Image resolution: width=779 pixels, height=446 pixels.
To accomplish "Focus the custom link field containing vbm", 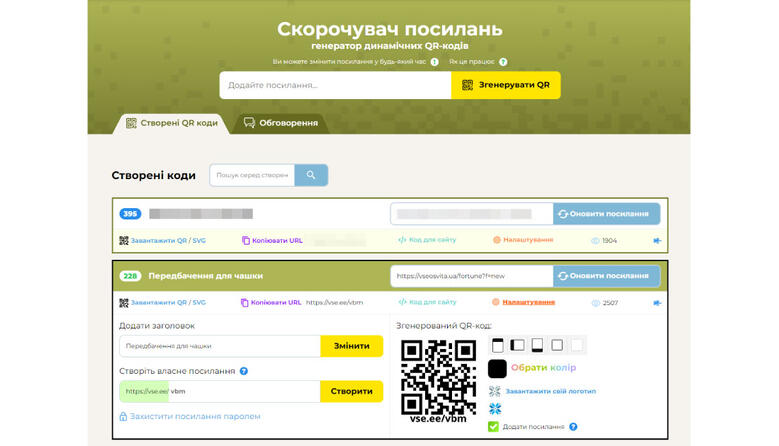I will coord(220,391).
